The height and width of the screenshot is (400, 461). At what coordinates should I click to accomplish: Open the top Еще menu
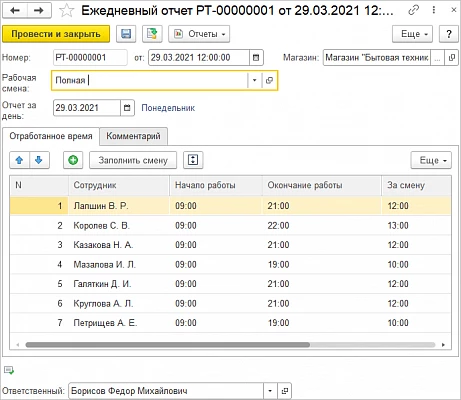click(412, 34)
